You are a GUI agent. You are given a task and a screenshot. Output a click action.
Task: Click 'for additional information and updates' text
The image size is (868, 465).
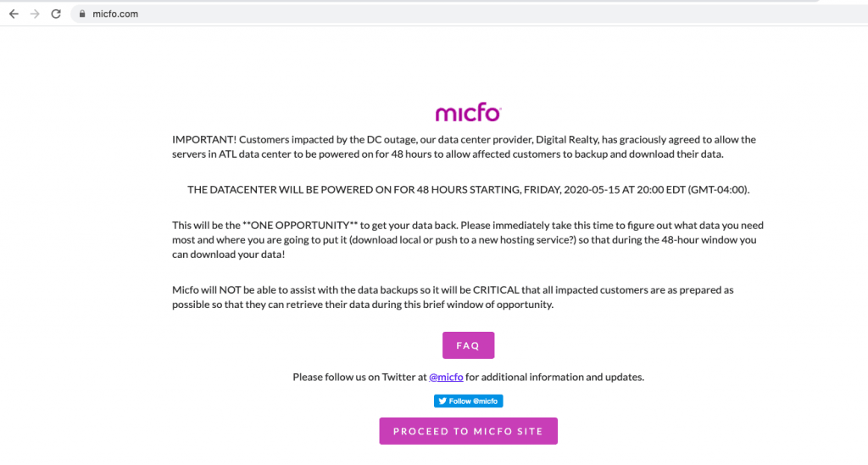tap(554, 377)
